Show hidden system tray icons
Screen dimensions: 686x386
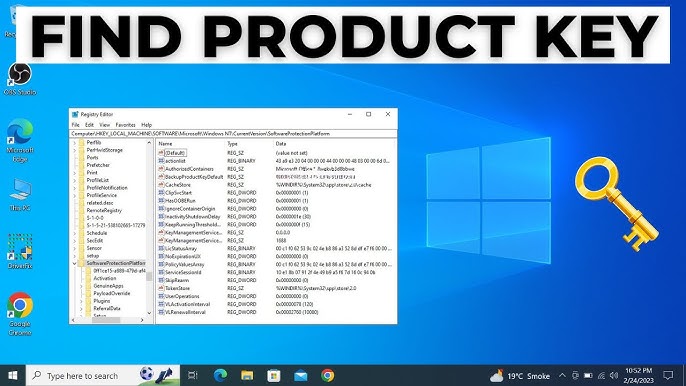pyautogui.click(x=562, y=375)
